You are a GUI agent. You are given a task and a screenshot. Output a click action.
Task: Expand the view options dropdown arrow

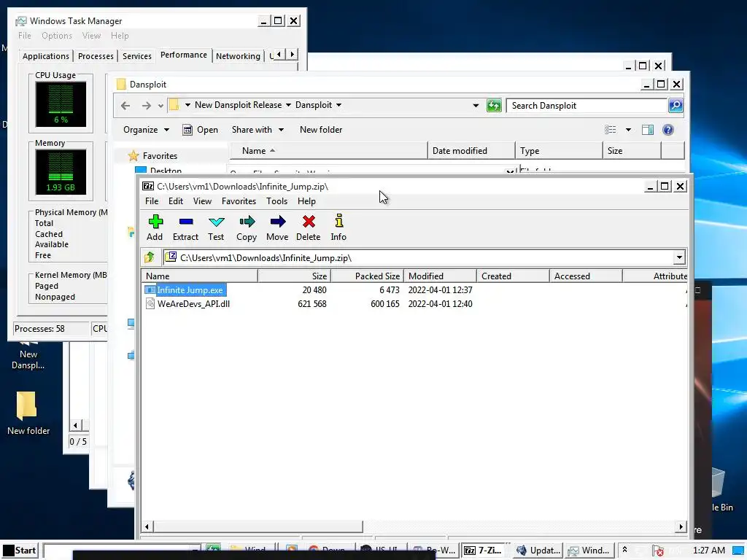[628, 130]
